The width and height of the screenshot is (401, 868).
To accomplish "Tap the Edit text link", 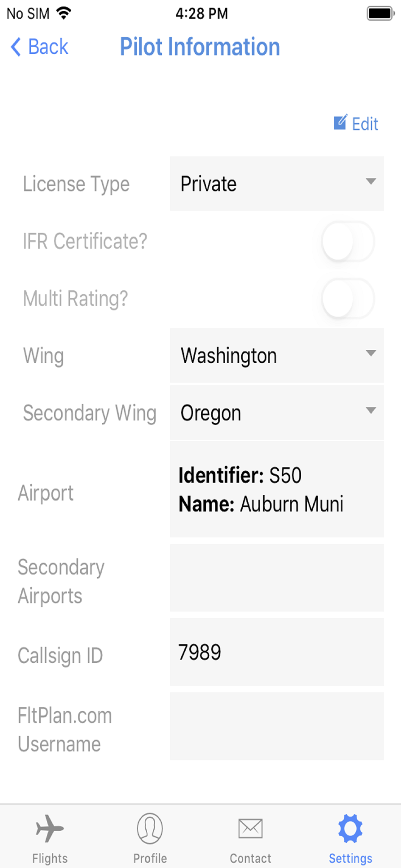I will (x=365, y=124).
